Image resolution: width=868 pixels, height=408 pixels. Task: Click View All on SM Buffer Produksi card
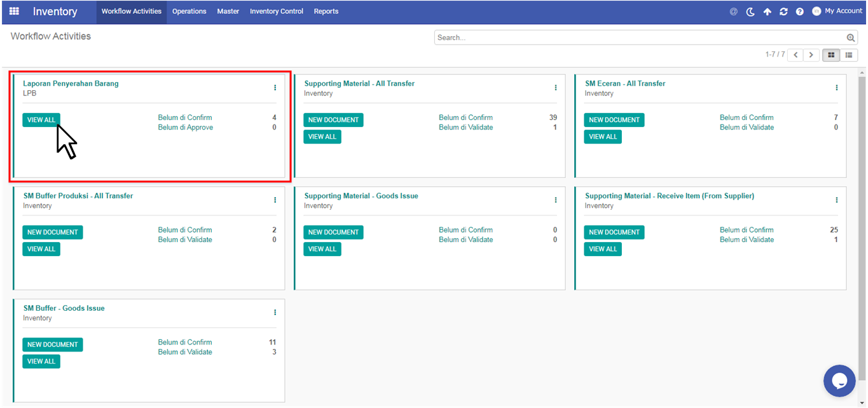(41, 249)
